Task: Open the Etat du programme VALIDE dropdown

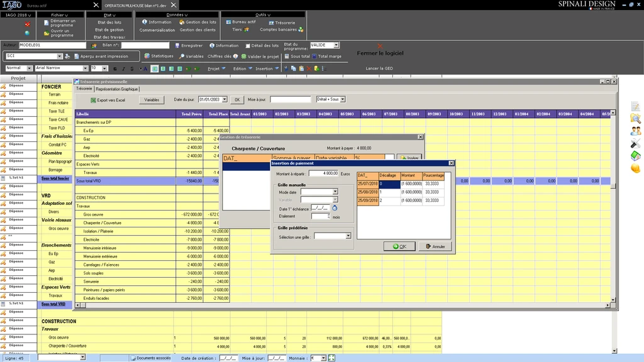Action: click(336, 45)
